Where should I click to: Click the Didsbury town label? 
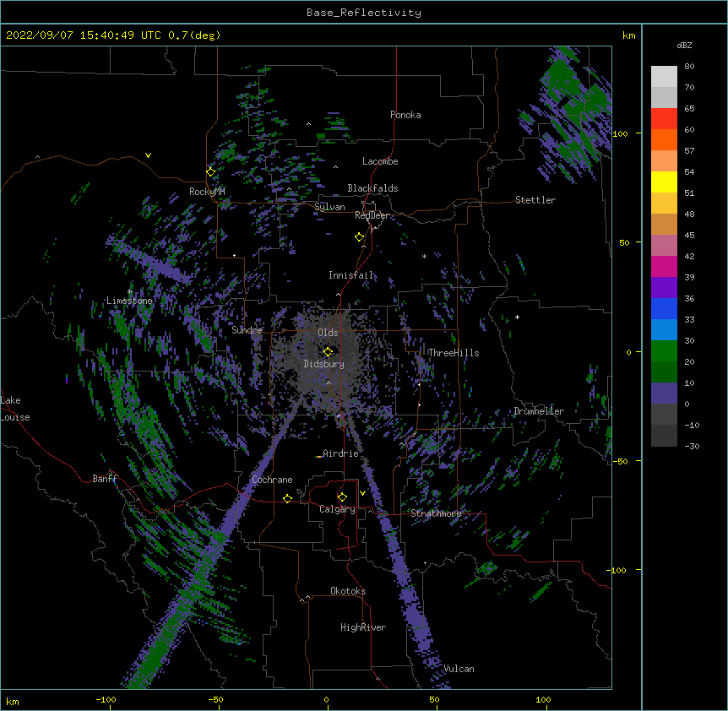323,364
